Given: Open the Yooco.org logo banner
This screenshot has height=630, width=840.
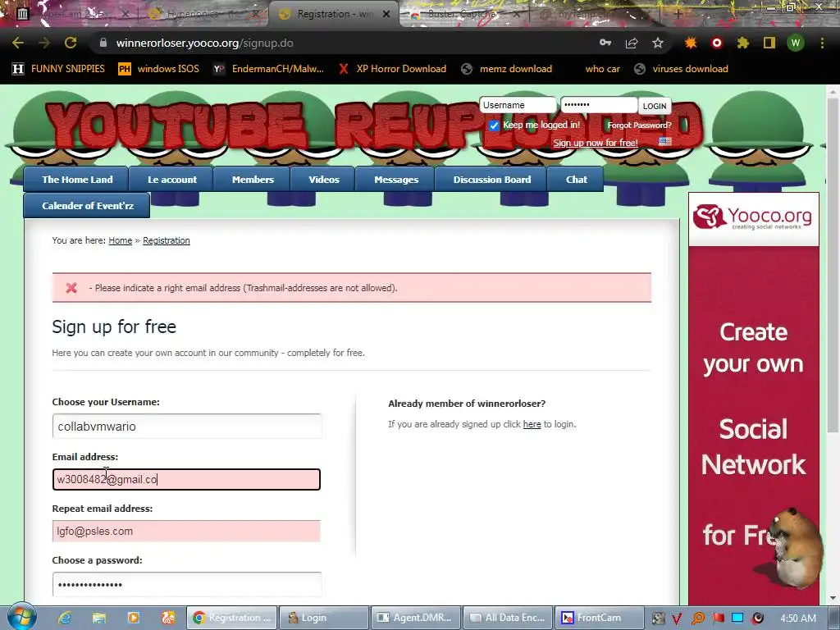Looking at the screenshot, I should click(753, 218).
